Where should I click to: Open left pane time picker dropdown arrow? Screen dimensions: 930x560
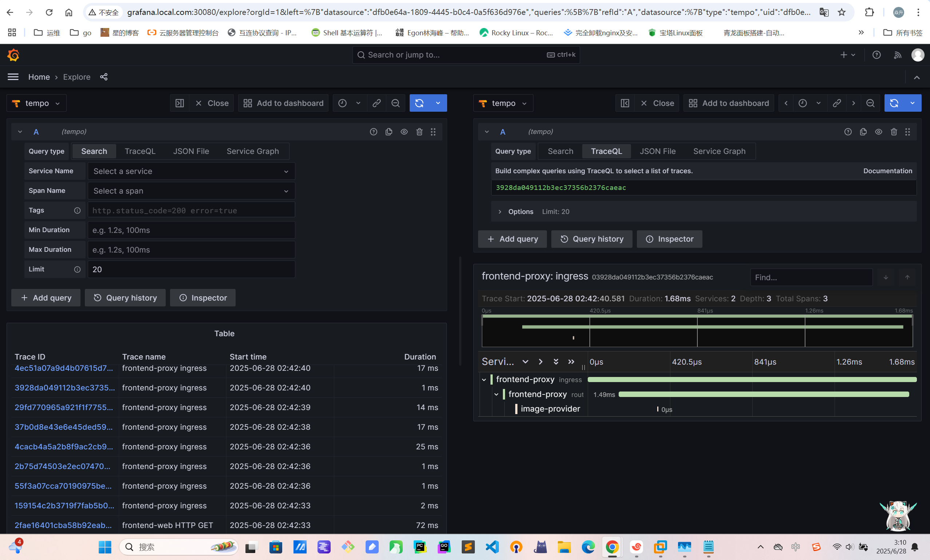tap(358, 103)
